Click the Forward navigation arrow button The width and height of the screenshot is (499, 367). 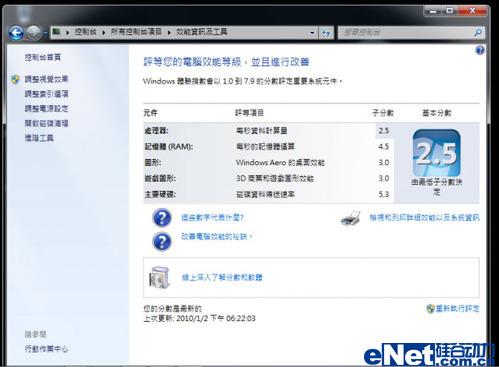tap(33, 33)
